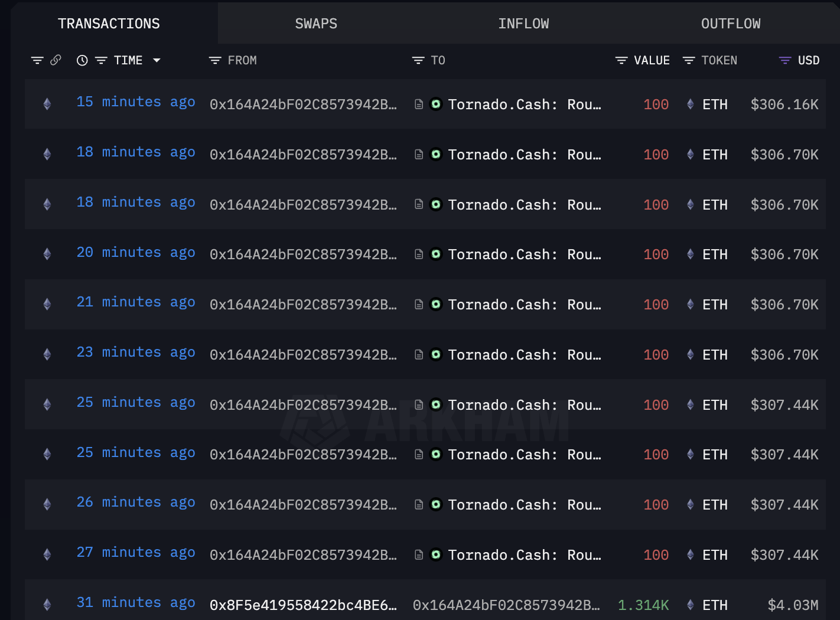This screenshot has width=840, height=620.
Task: Click the contract document icon in the 20 minutes ago row
Action: [419, 254]
